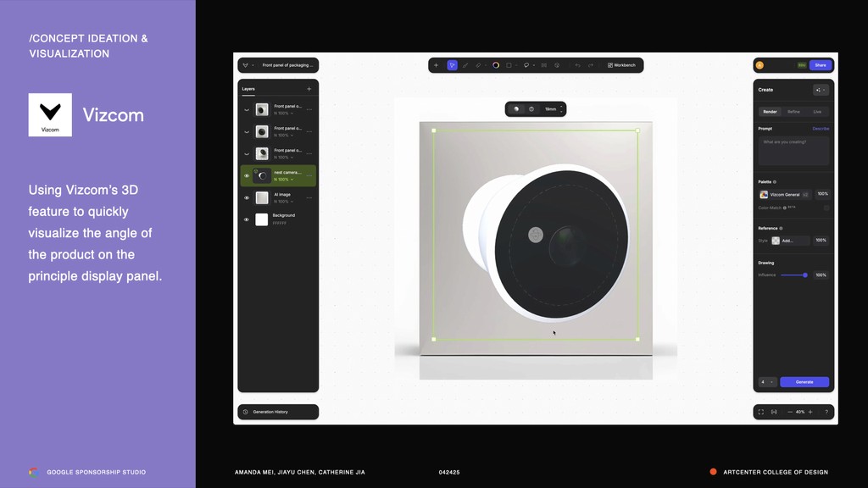The width and height of the screenshot is (868, 488).
Task: Open more options for AI image layer
Action: tap(309, 197)
